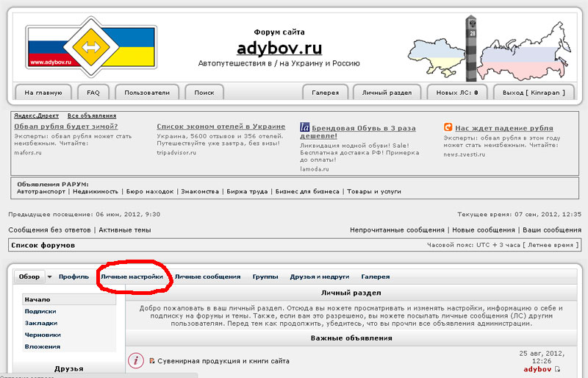
Task: Expand the dropdown arrow next to Обзор
Action: click(x=50, y=277)
